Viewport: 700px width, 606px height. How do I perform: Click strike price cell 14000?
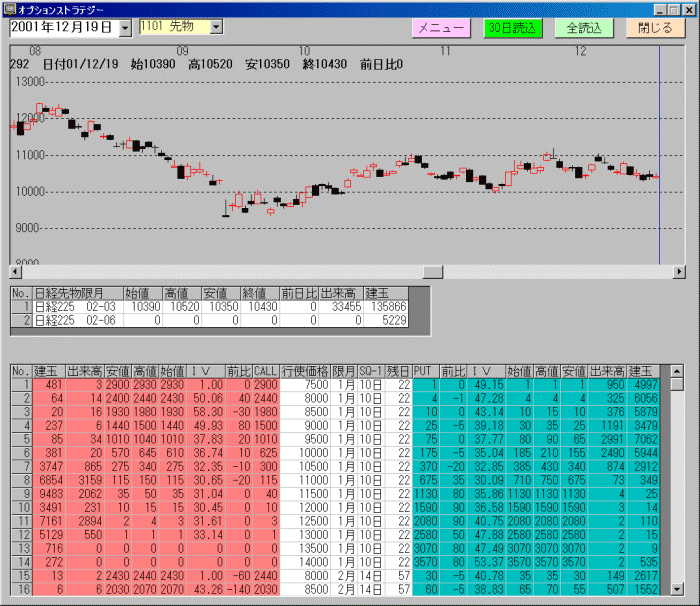coord(305,562)
